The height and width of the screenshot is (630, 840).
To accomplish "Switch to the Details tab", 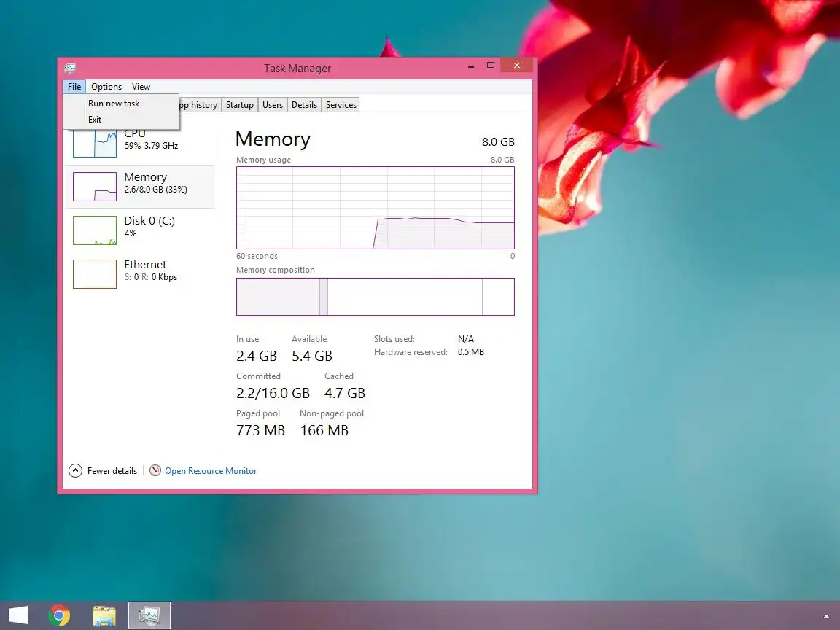I will click(304, 105).
